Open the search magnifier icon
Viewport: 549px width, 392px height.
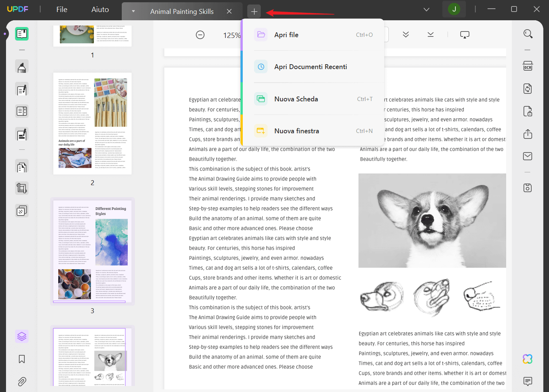[x=528, y=34]
